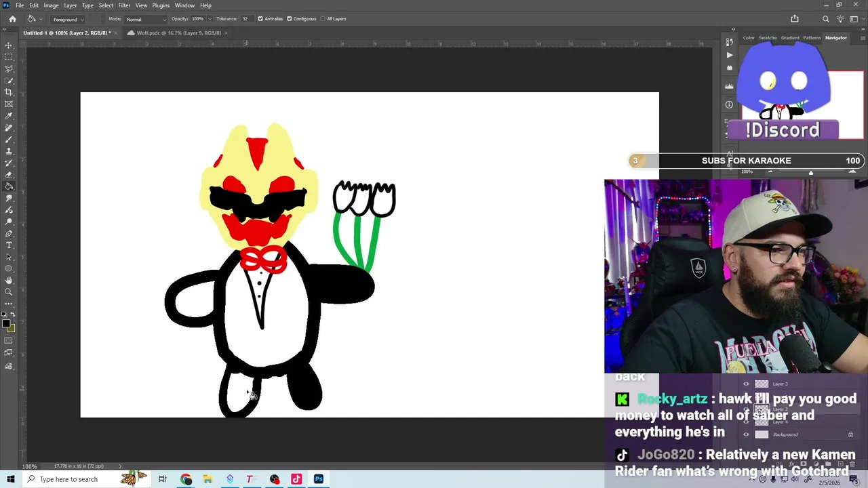The image size is (868, 488).
Task: Select the Eyedropper tool
Action: [9, 116]
